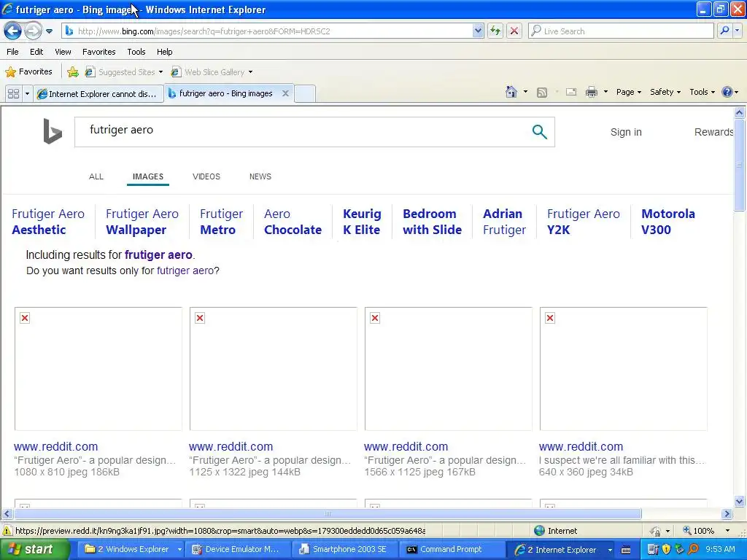The image size is (747, 560).
Task: Click the horizontal scrollbar right arrow
Action: (x=727, y=514)
